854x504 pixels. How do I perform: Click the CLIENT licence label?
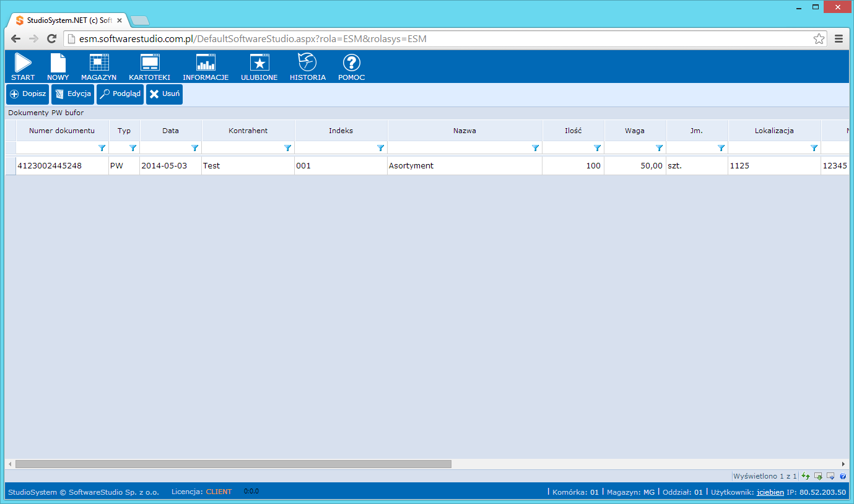(x=219, y=492)
